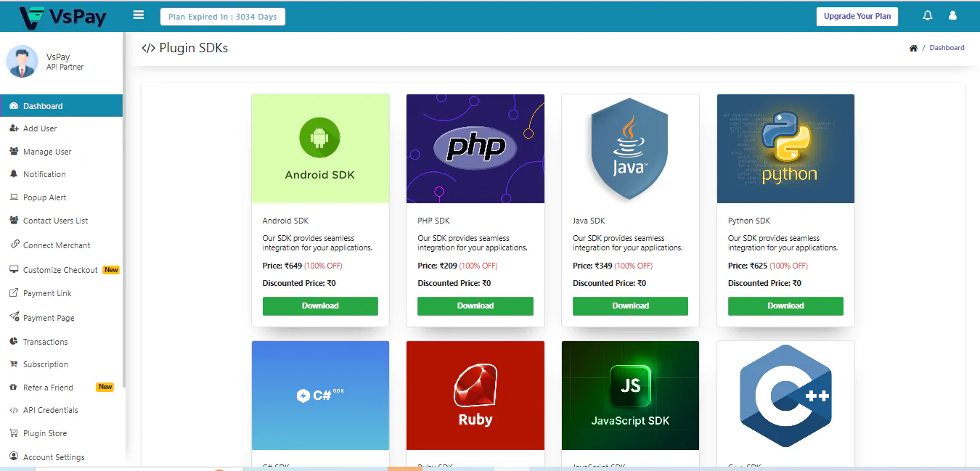Click the VsPay logo

pos(63,16)
